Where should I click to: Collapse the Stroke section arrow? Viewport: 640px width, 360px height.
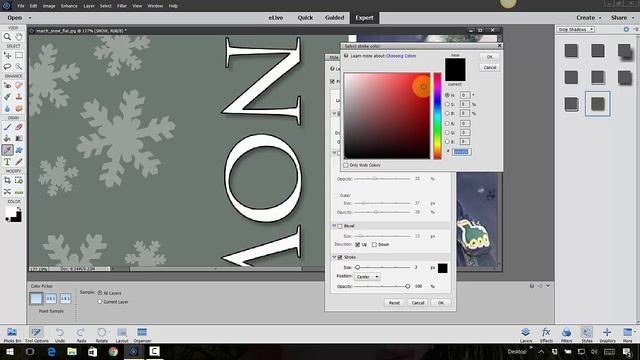coord(334,257)
